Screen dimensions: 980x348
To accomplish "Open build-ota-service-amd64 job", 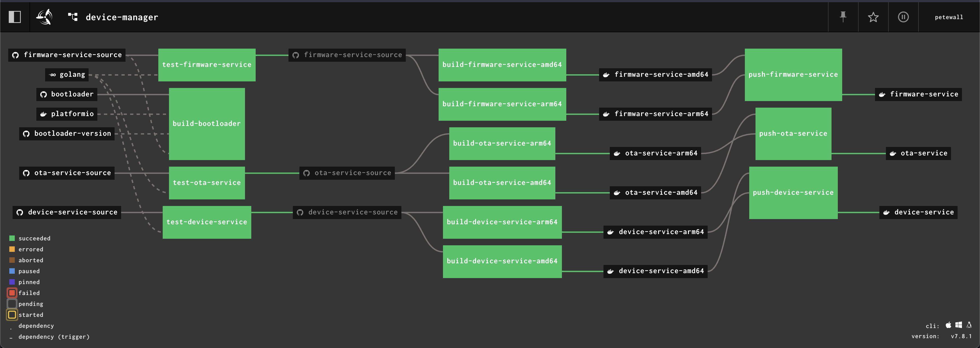I will pyautogui.click(x=502, y=183).
